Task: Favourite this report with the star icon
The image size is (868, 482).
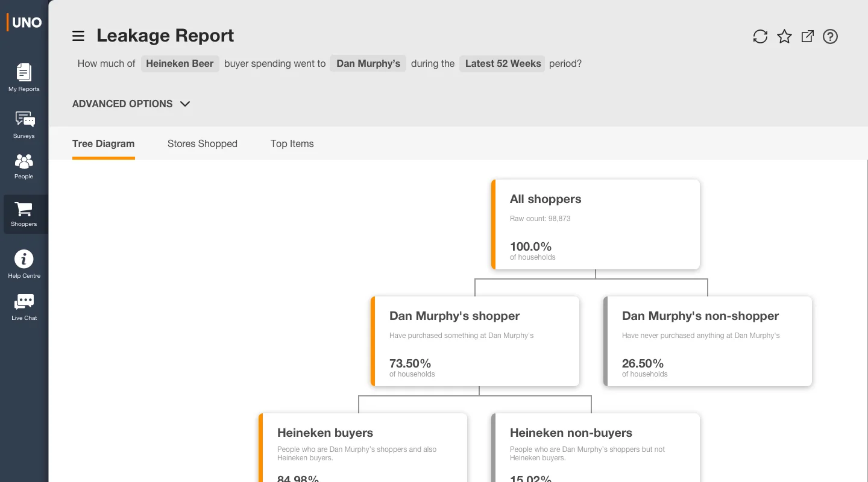Action: point(784,37)
